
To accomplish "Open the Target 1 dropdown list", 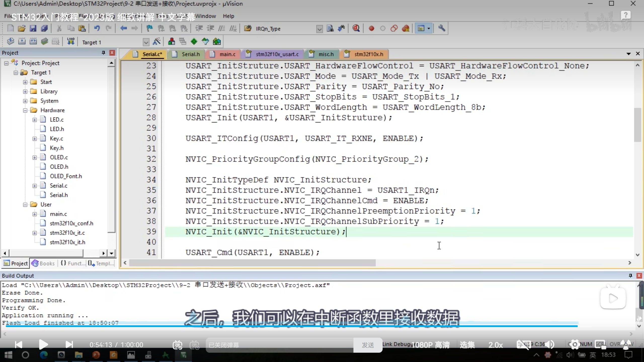I will [146, 42].
